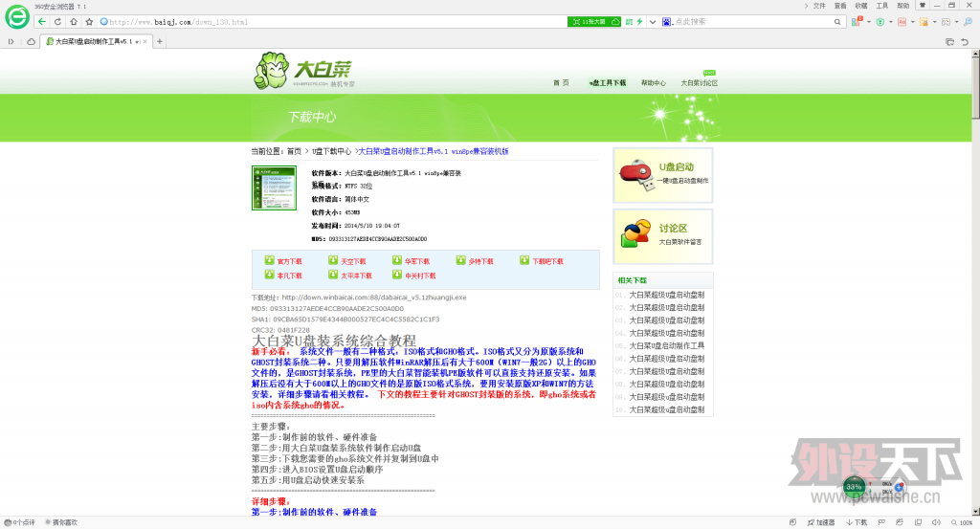The image size is (980, 529).
Task: Expand the dropdown next to the shield icon
Action: tap(890, 22)
